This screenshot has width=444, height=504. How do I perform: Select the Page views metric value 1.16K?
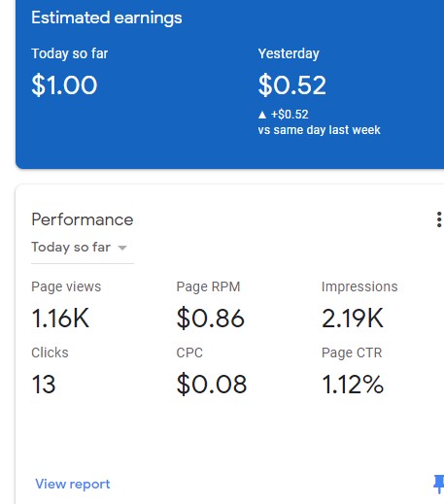click(x=60, y=319)
